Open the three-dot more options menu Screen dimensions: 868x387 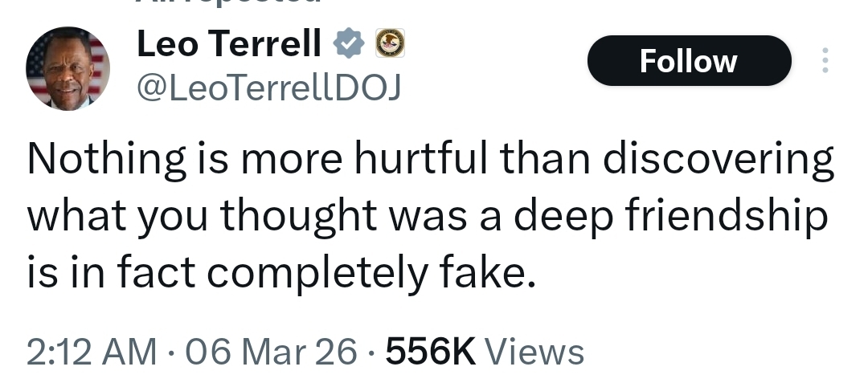(x=825, y=60)
